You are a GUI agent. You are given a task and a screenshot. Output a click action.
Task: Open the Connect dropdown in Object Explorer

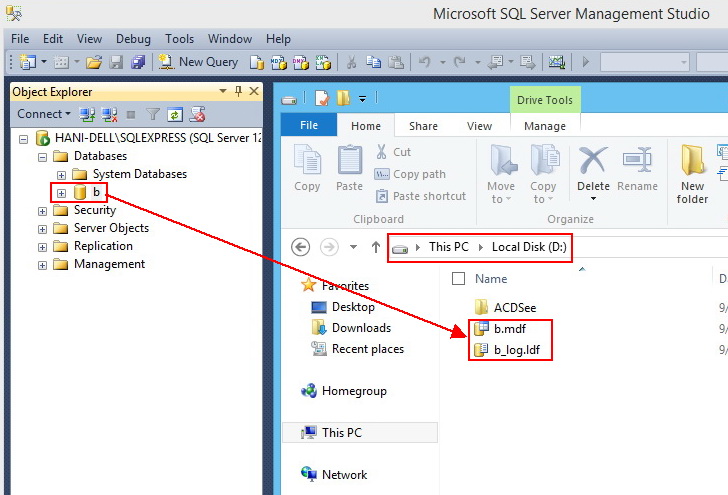(x=44, y=114)
